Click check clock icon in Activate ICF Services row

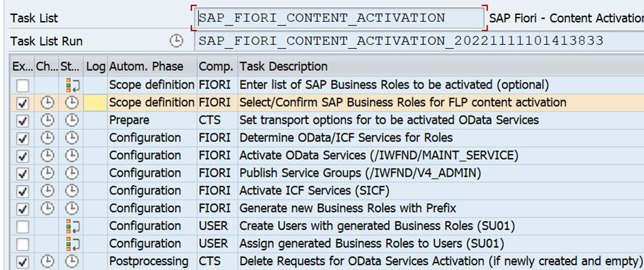[48, 190]
